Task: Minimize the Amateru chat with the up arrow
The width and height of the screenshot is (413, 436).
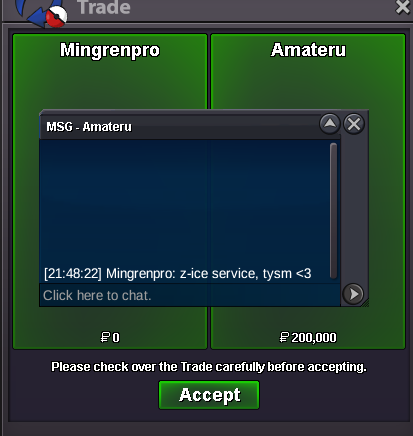Action: (x=330, y=124)
